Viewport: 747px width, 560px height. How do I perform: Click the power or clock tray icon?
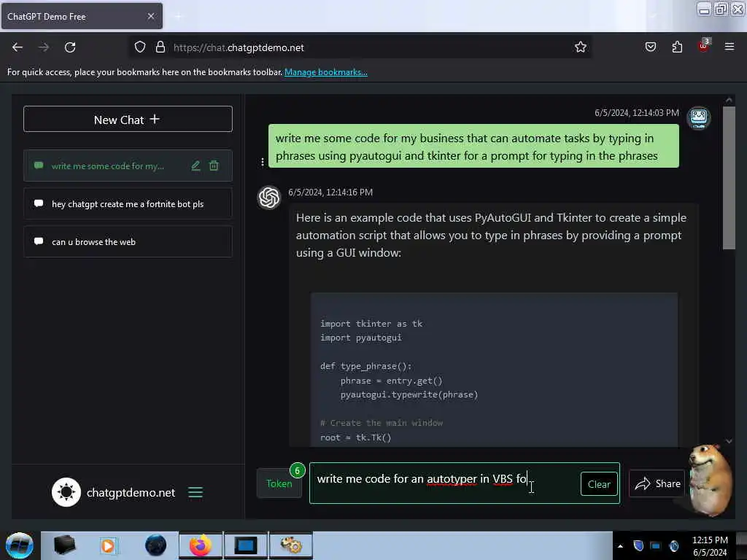[674, 545]
